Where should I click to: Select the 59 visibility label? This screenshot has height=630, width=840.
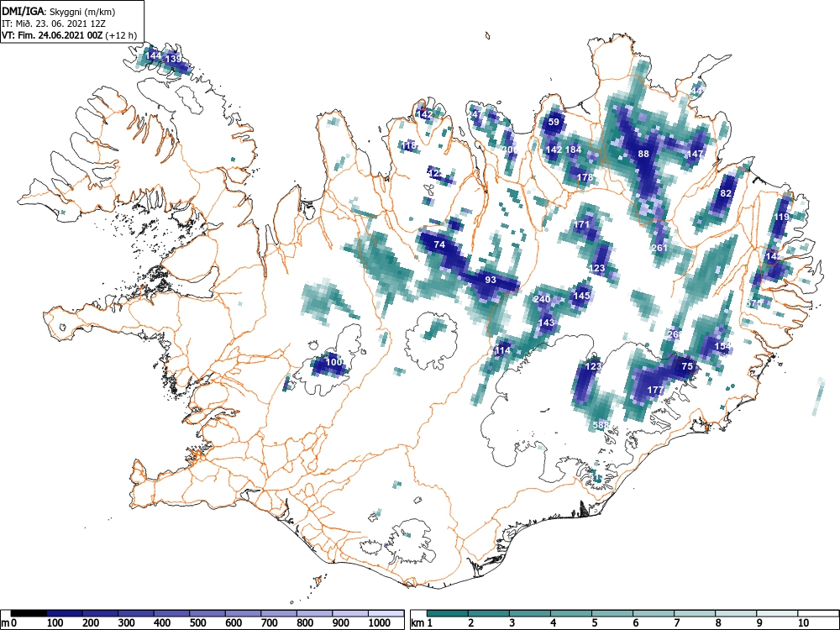[x=554, y=122]
